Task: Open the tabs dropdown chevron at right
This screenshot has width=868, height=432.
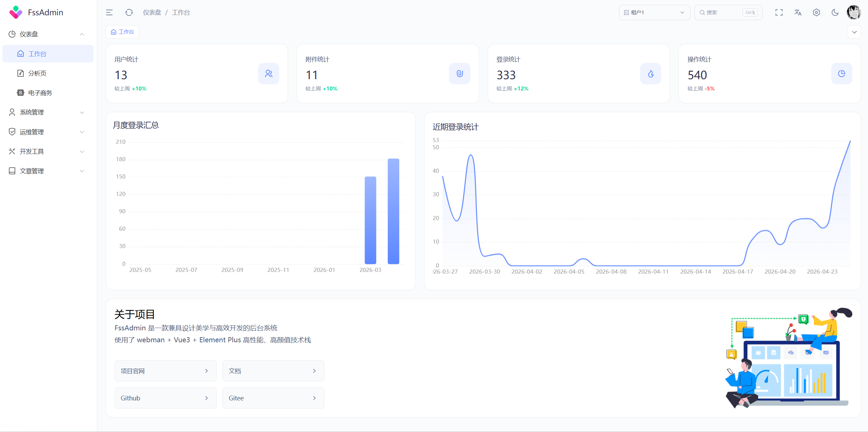Action: [854, 32]
